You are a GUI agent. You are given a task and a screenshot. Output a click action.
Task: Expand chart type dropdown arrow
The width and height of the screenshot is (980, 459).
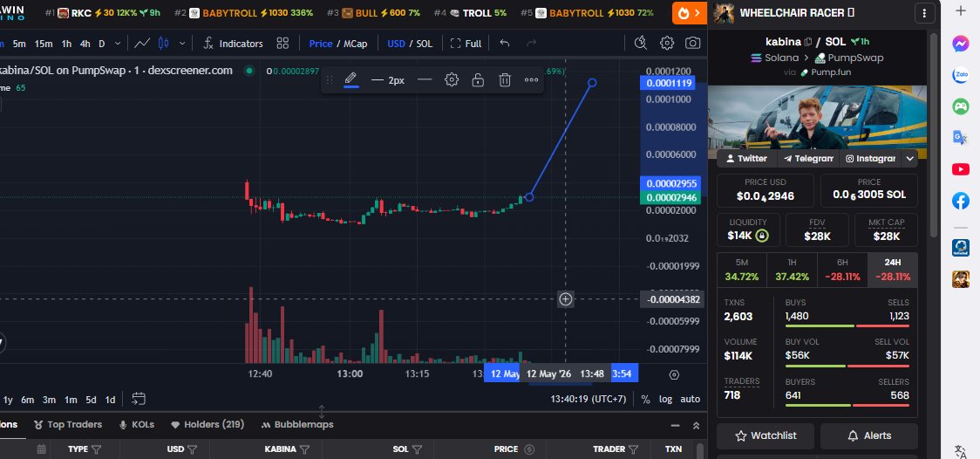[x=182, y=43]
